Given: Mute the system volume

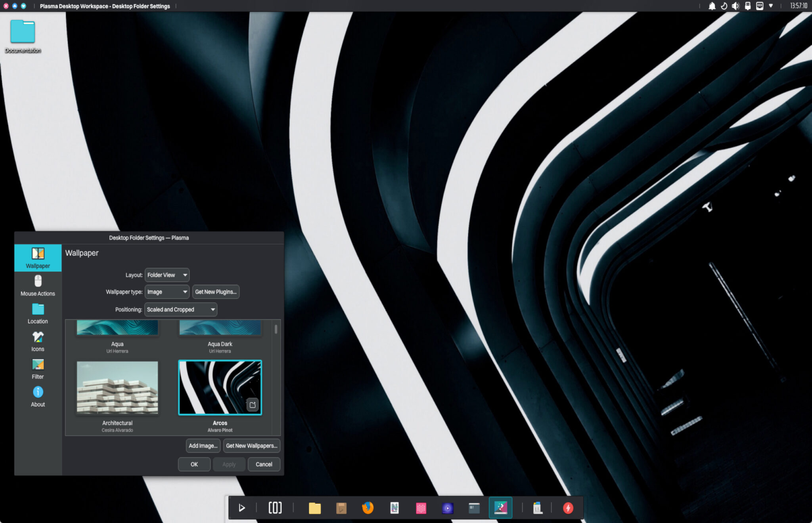Looking at the screenshot, I should (736, 6).
